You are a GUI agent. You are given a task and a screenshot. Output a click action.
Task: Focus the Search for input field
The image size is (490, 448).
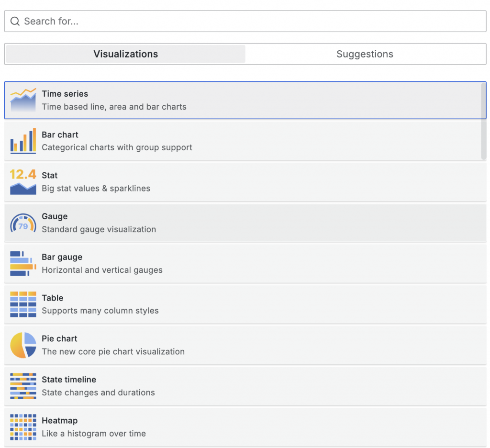coord(249,22)
